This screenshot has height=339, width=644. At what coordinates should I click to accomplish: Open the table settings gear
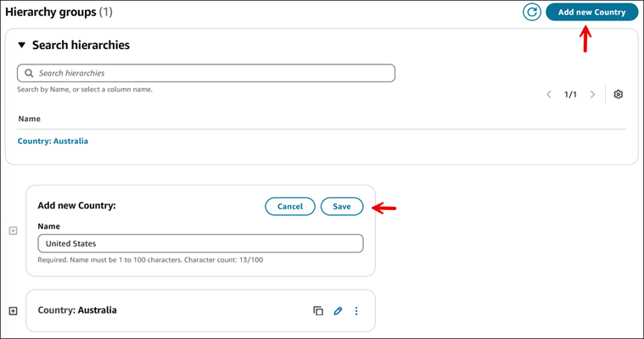618,94
